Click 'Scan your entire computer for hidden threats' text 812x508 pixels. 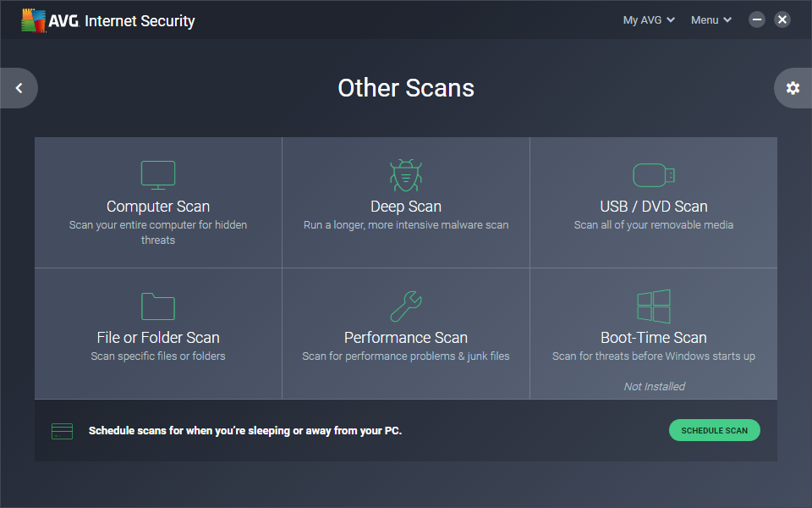click(x=158, y=232)
